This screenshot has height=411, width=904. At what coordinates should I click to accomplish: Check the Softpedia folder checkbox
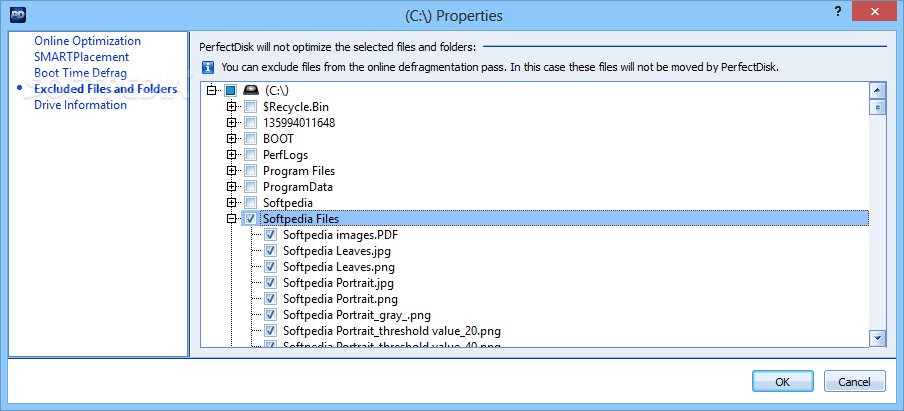coord(251,203)
